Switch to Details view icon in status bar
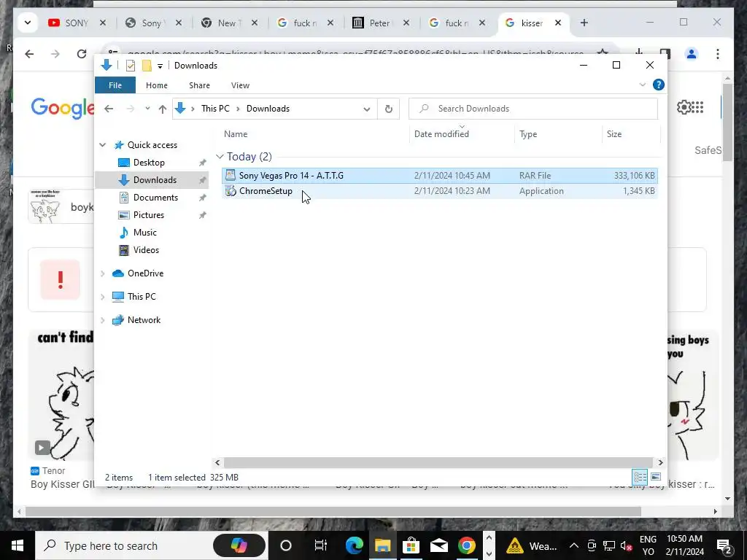 pos(640,477)
